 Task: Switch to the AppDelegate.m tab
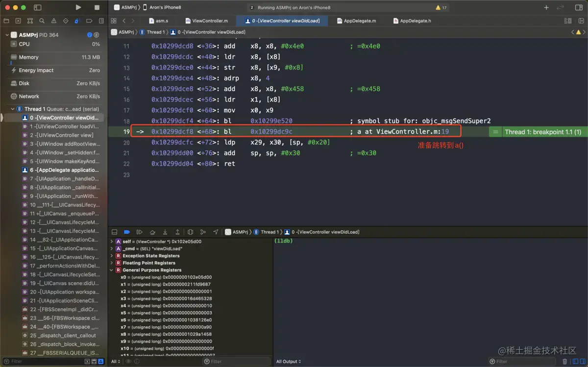tap(357, 21)
